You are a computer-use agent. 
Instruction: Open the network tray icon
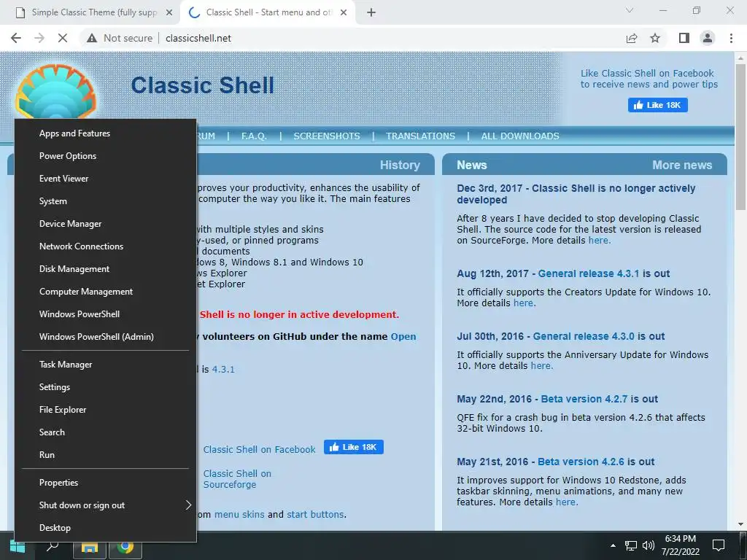click(631, 545)
